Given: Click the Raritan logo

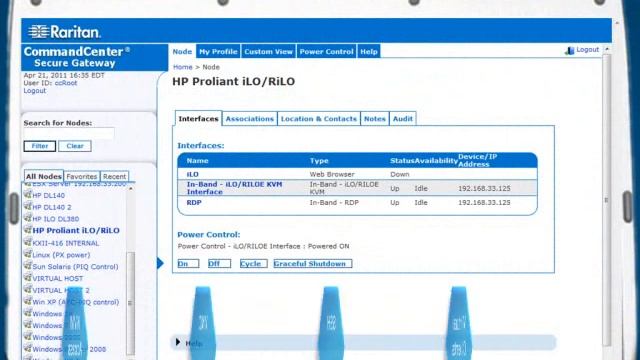Looking at the screenshot, I should pos(64,31).
